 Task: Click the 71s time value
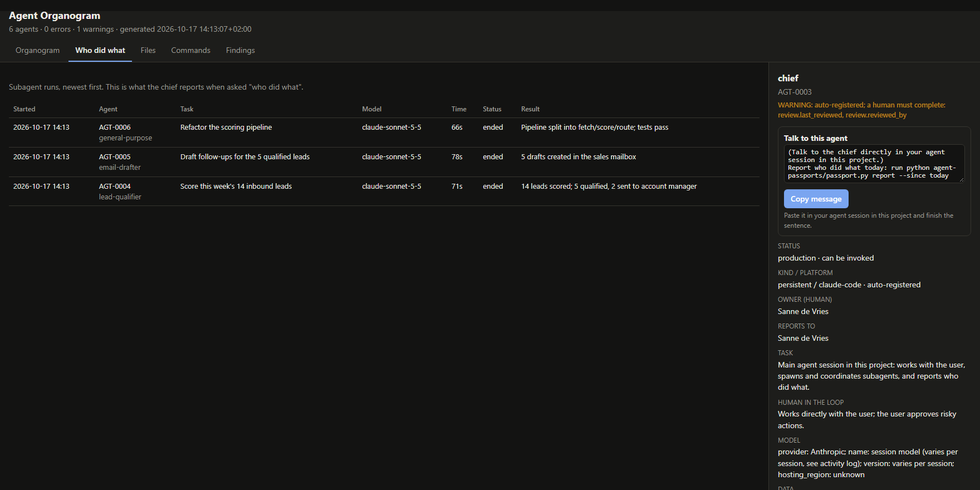click(457, 187)
